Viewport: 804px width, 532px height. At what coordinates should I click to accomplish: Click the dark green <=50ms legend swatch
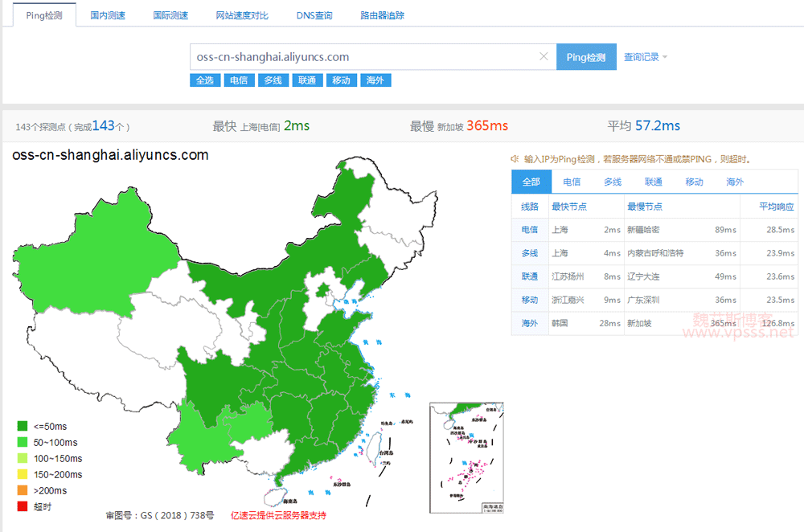[23, 426]
